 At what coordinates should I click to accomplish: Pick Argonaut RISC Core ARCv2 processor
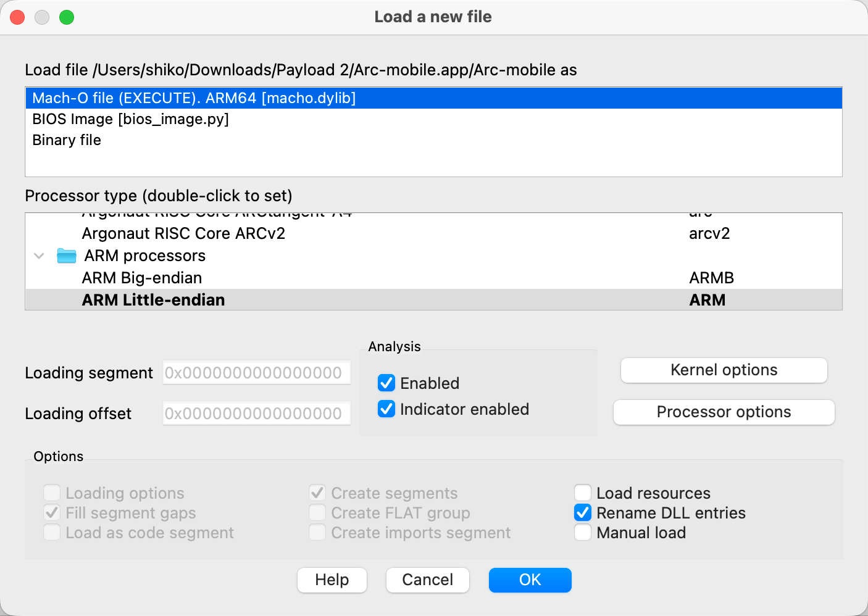click(x=183, y=233)
